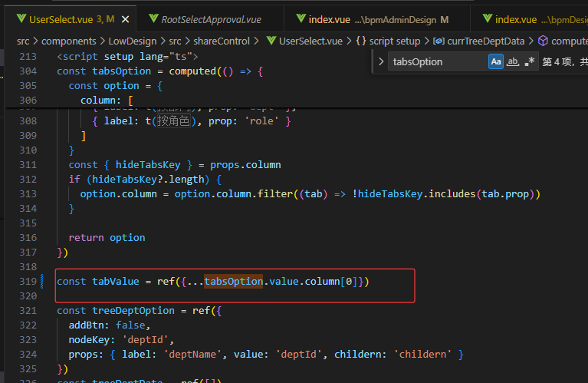Toggle Use Regular Expression in find widget
The width and height of the screenshot is (588, 383).
[x=529, y=61]
